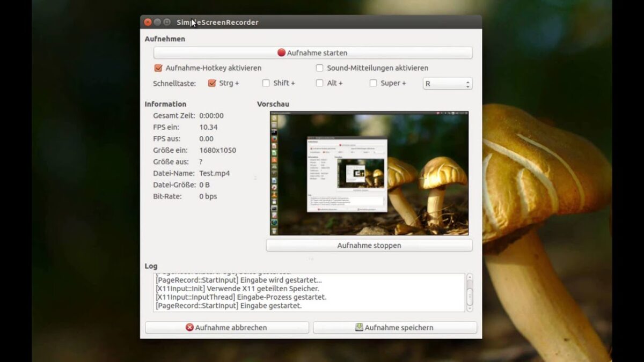Check the Super + hotkey modifier
The width and height of the screenshot is (644, 362).
click(374, 83)
